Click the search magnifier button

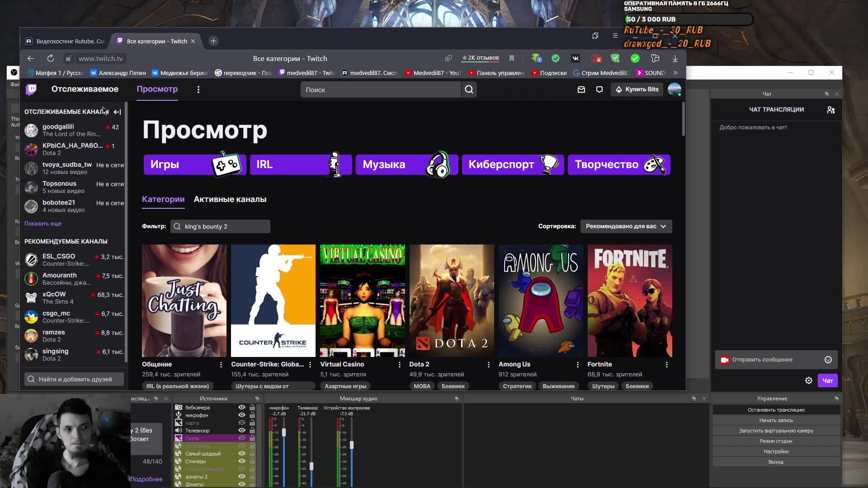[469, 89]
